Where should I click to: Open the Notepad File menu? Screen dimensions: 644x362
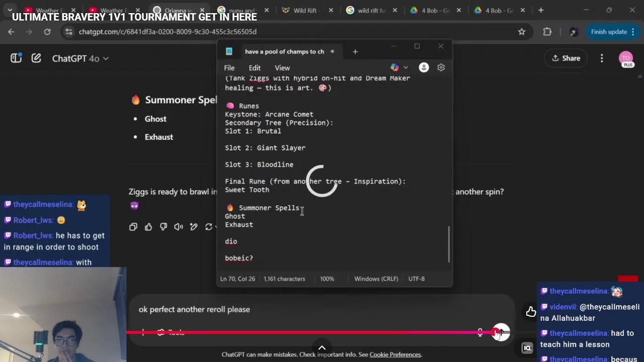coord(229,68)
